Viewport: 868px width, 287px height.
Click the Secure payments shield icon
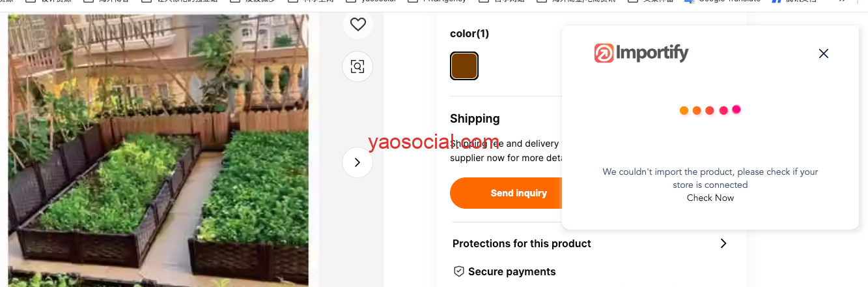tap(458, 271)
